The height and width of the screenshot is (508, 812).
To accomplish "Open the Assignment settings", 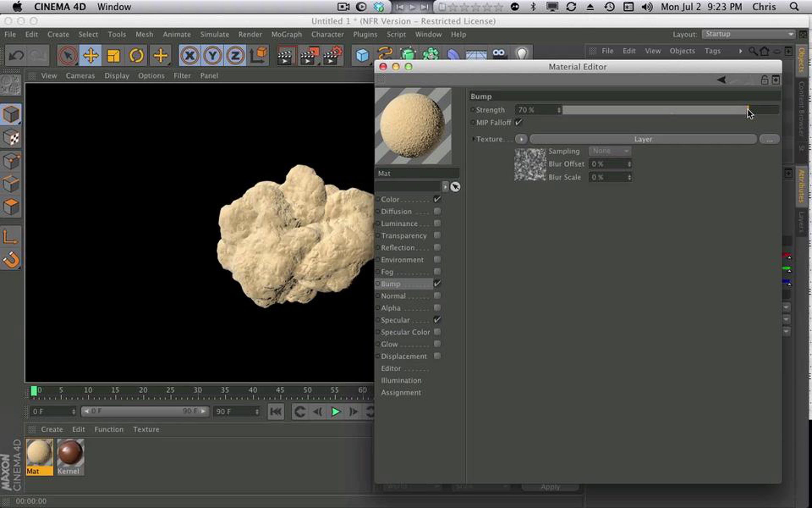I will point(401,393).
